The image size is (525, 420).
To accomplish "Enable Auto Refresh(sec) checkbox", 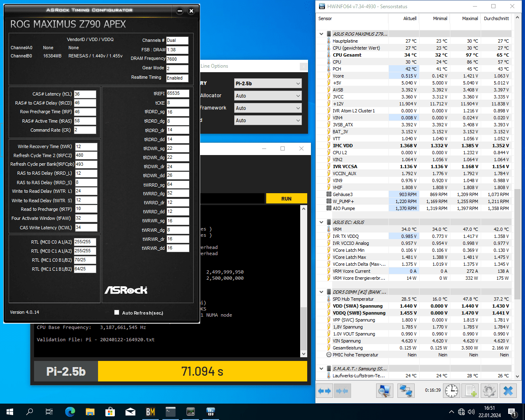I will (116, 313).
